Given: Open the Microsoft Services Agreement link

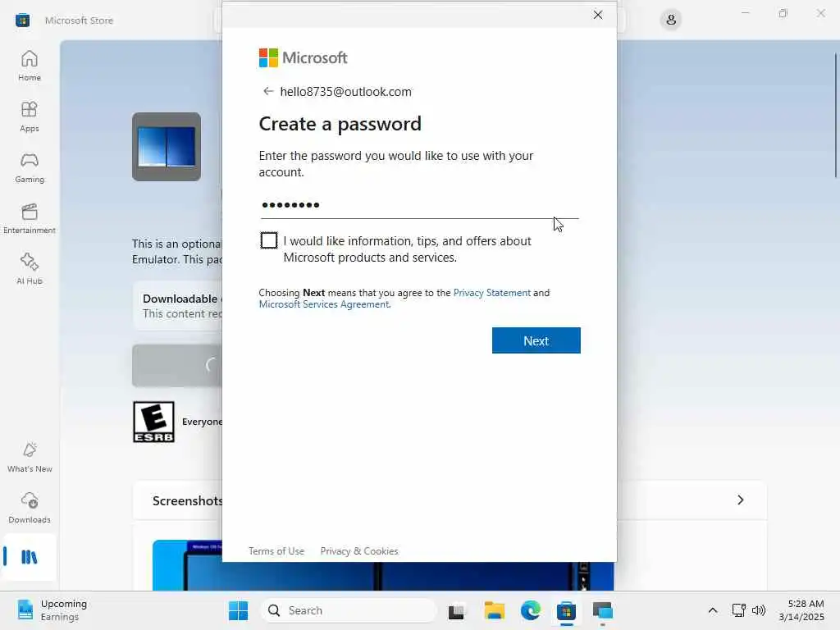Looking at the screenshot, I should pos(324,304).
